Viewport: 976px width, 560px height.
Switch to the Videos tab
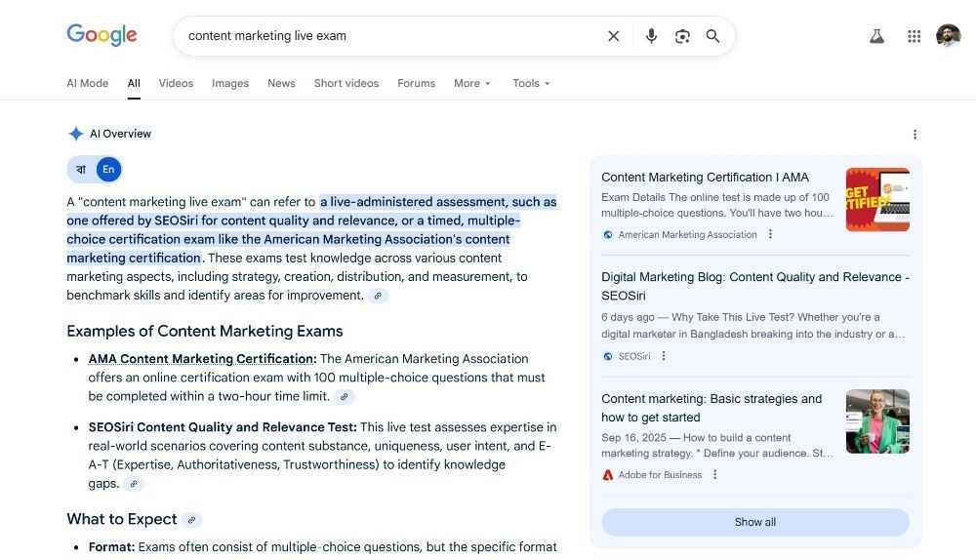pos(176,83)
